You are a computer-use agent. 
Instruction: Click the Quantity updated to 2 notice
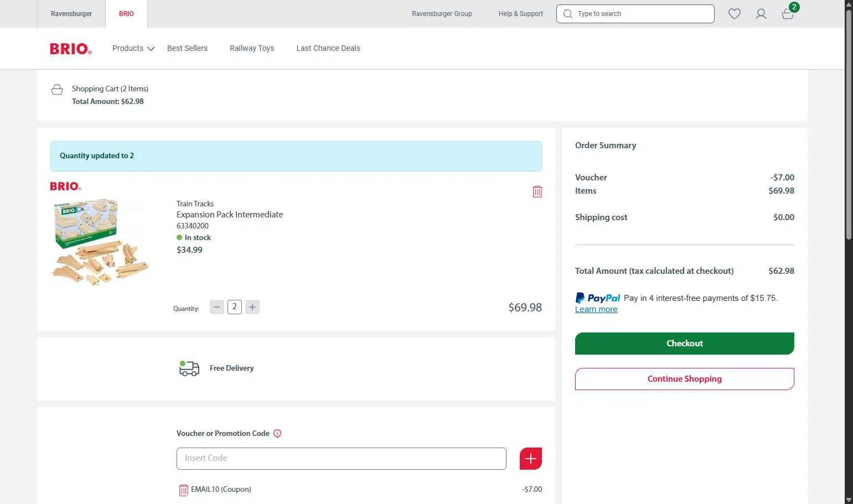point(296,156)
